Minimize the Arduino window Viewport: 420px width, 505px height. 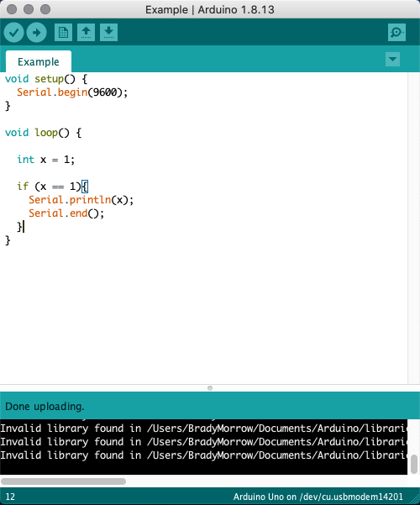coord(29,9)
